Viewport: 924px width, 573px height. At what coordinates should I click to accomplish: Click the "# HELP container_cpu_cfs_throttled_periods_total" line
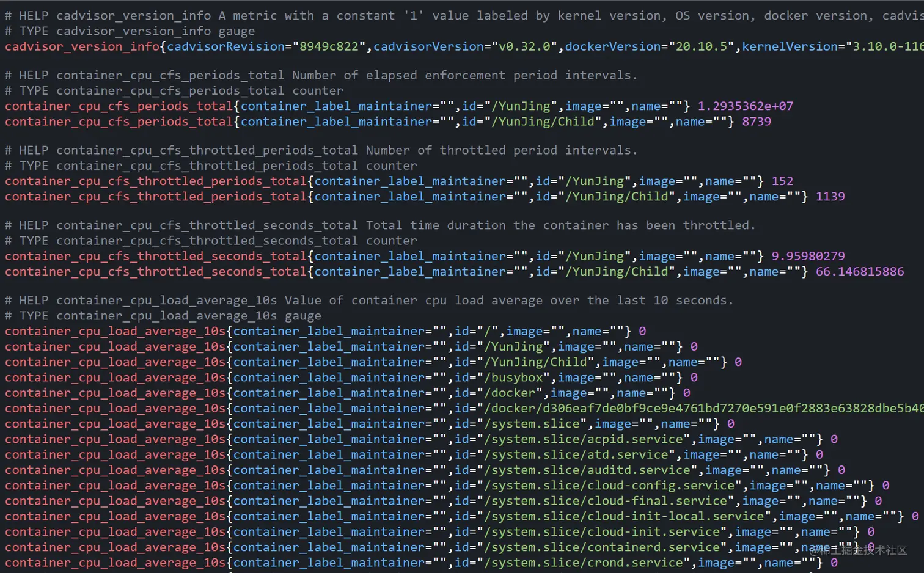[x=321, y=150]
